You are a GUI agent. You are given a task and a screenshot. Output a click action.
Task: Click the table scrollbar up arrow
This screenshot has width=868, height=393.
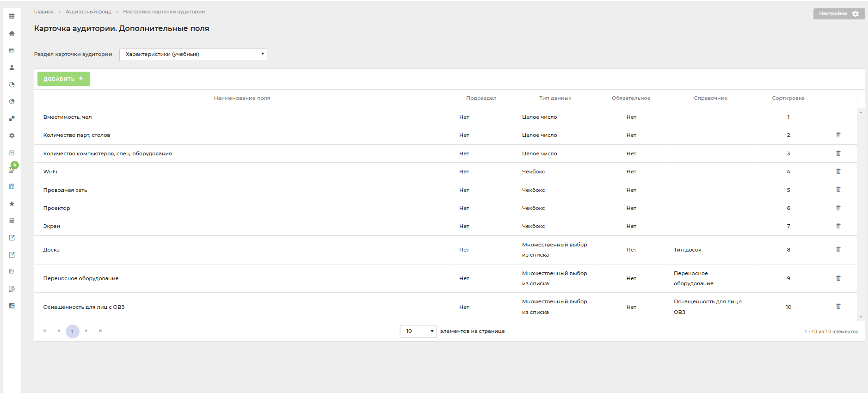tap(861, 112)
